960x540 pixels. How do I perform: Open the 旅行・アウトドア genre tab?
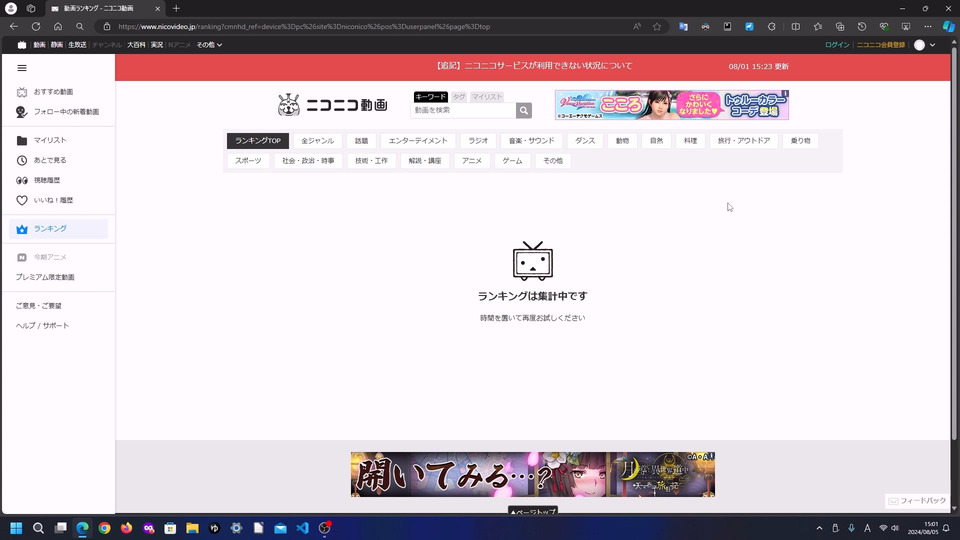pos(744,141)
